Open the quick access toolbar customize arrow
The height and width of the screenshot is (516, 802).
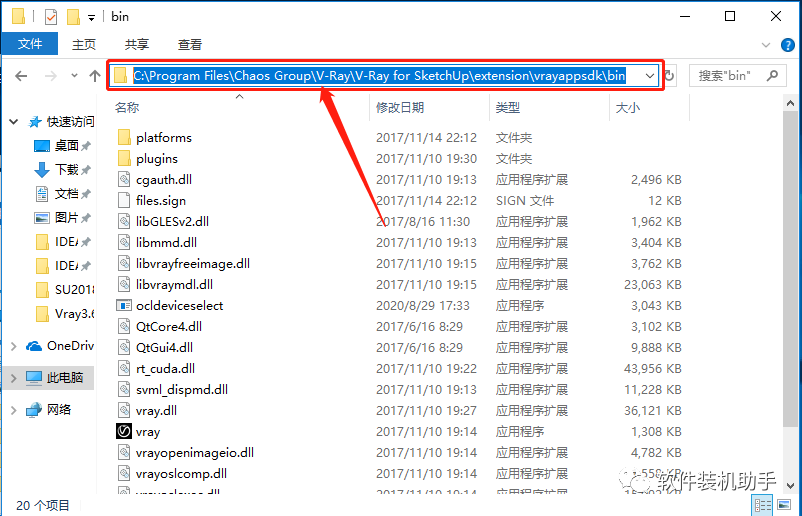(x=91, y=18)
